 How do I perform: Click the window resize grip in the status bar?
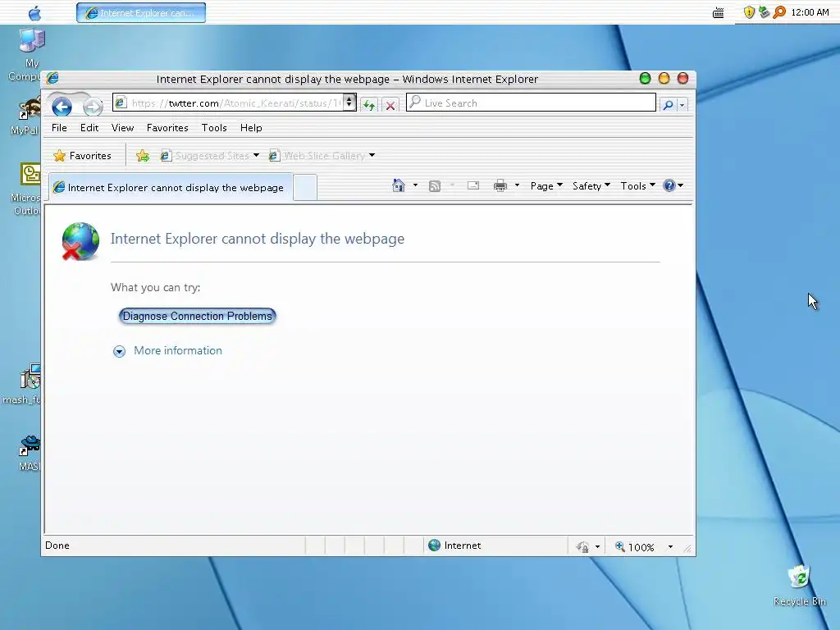687,549
